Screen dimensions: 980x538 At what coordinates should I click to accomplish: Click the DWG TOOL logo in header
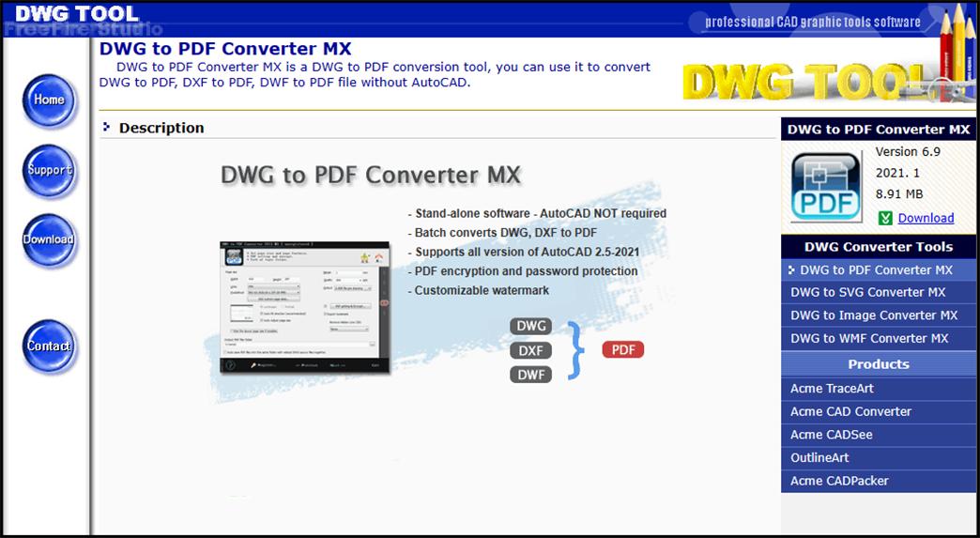(76, 13)
